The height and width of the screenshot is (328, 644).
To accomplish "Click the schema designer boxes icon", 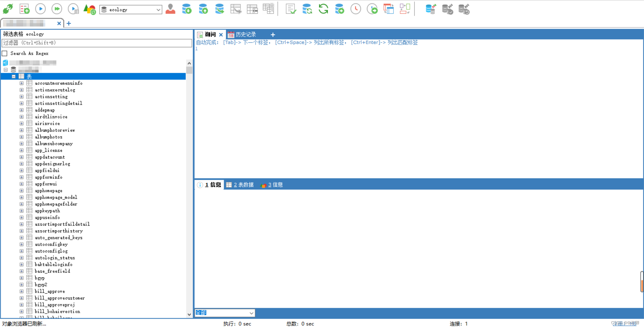I will pos(405,9).
